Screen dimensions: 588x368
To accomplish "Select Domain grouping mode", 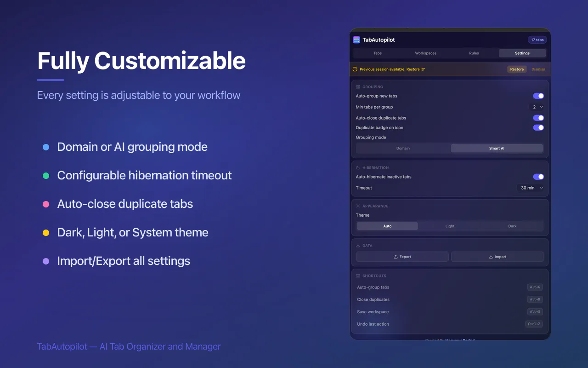I will [403, 149].
